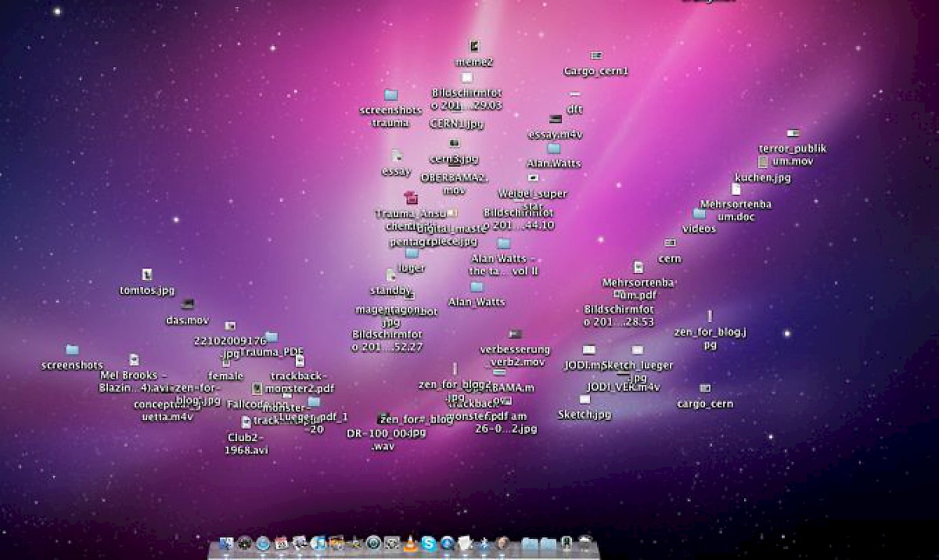Open Skype in the dock
The image size is (939, 560).
point(429,543)
